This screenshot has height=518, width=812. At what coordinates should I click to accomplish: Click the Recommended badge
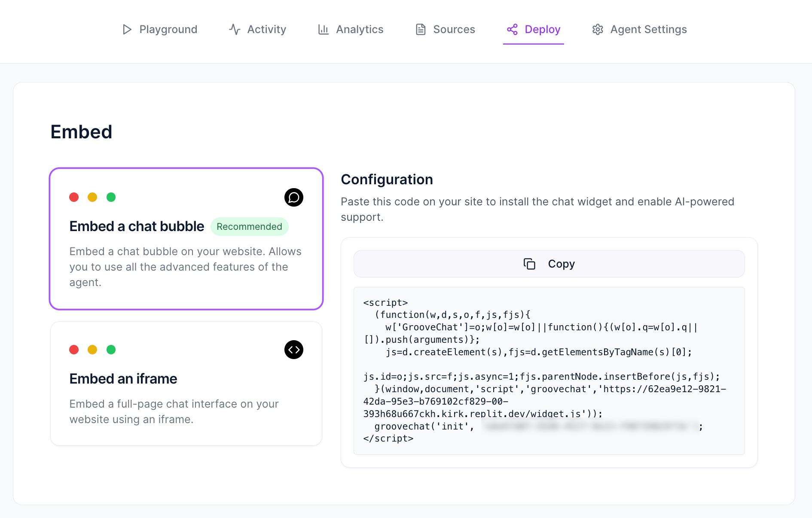tap(249, 226)
